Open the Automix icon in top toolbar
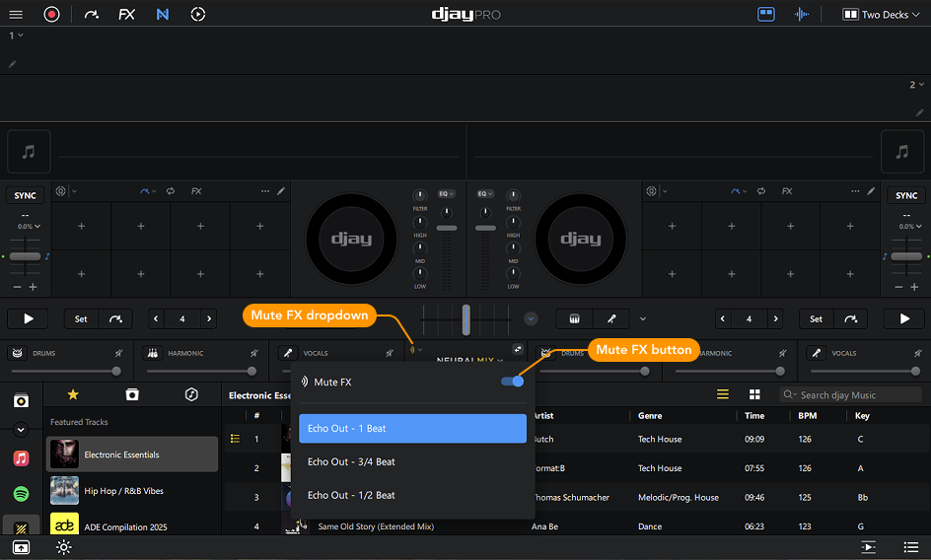Image resolution: width=931 pixels, height=560 pixels. point(197,14)
